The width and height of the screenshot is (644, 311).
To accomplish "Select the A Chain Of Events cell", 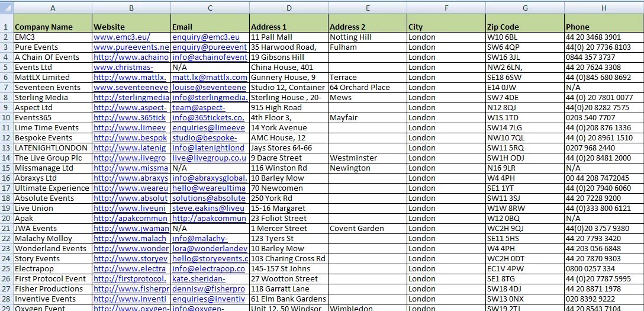I will (53, 57).
